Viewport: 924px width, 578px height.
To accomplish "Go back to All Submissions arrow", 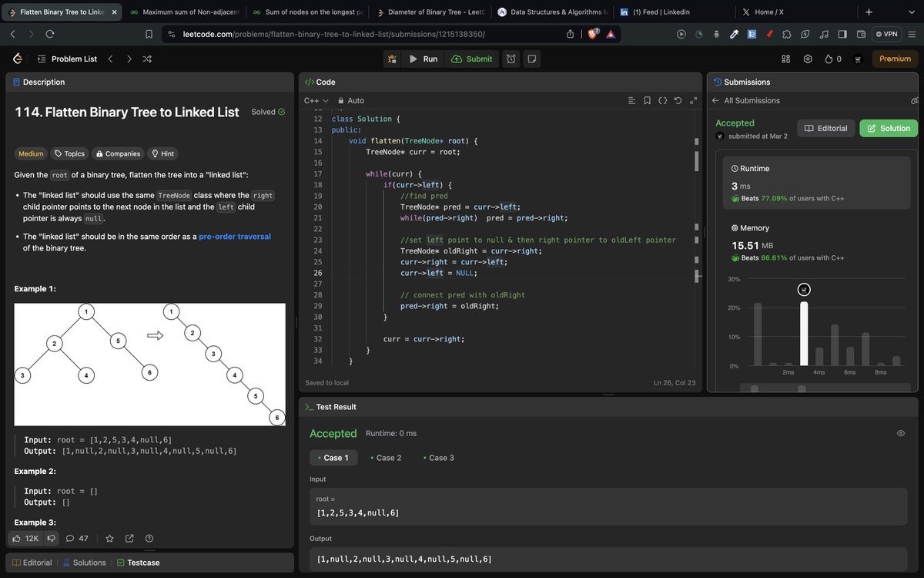I will (x=715, y=100).
